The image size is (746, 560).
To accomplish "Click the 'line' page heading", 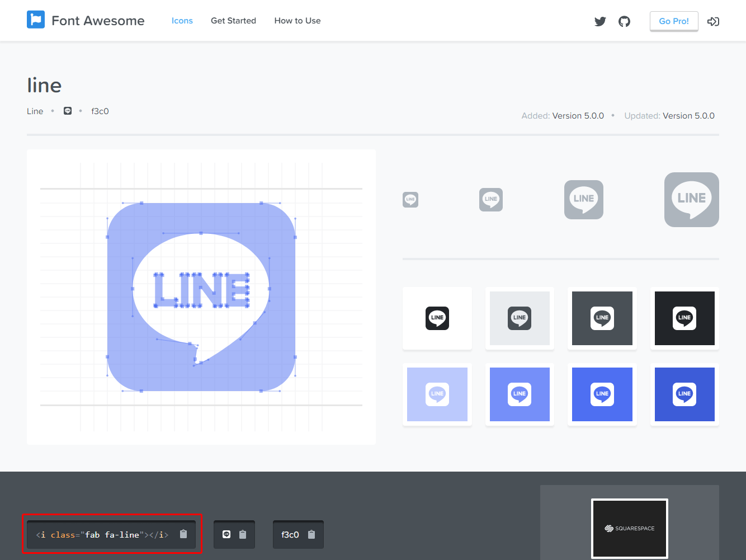I will 44,85.
